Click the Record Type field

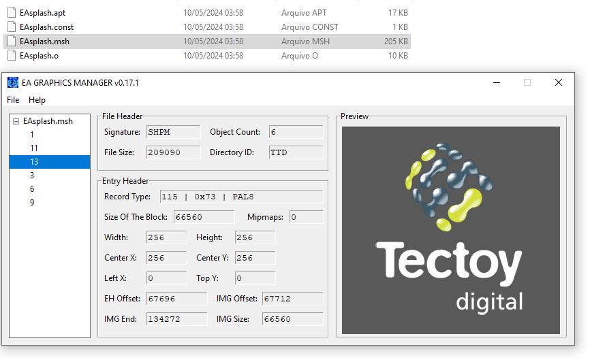pyautogui.click(x=241, y=197)
